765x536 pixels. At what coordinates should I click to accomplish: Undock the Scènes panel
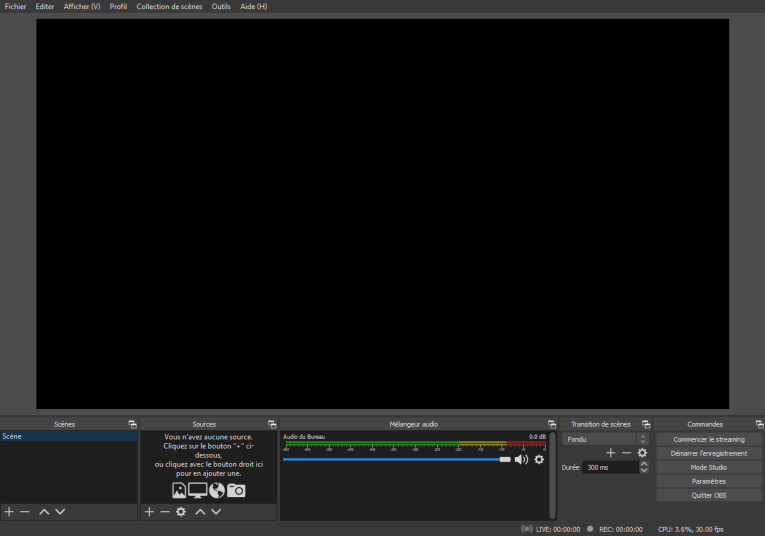[x=132, y=424]
